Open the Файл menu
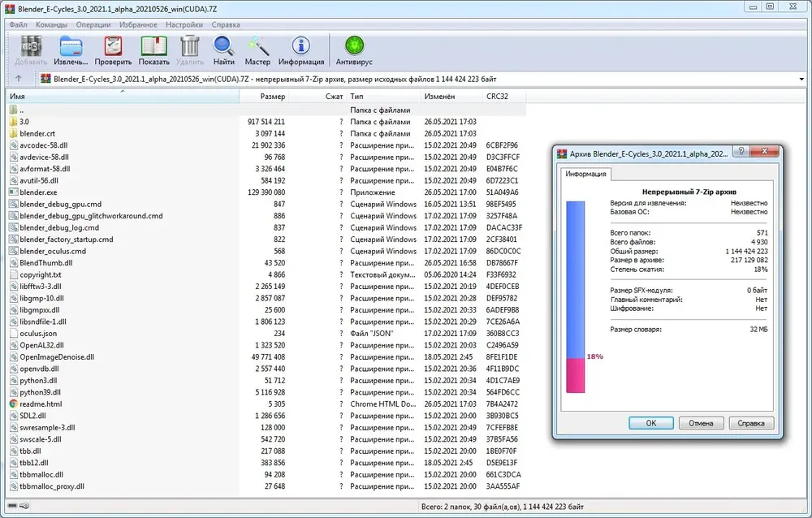This screenshot has width=812, height=518. (x=18, y=24)
